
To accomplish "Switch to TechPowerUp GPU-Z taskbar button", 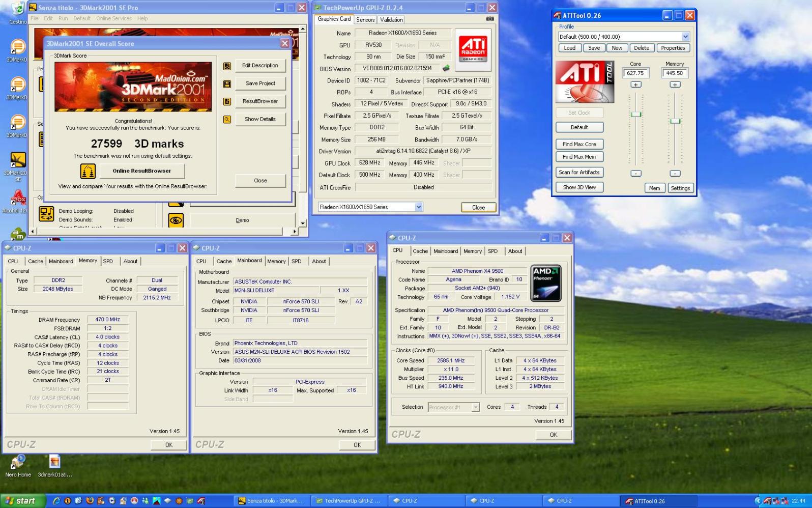I will click(349, 501).
